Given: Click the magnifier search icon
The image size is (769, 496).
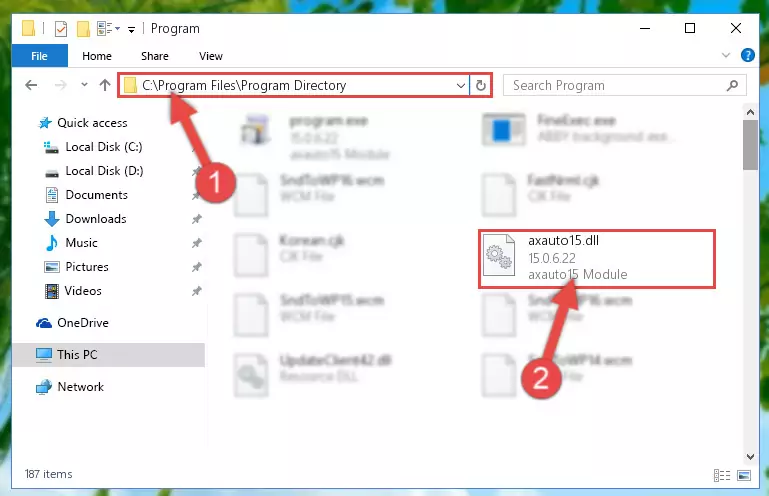Looking at the screenshot, I should coord(732,85).
